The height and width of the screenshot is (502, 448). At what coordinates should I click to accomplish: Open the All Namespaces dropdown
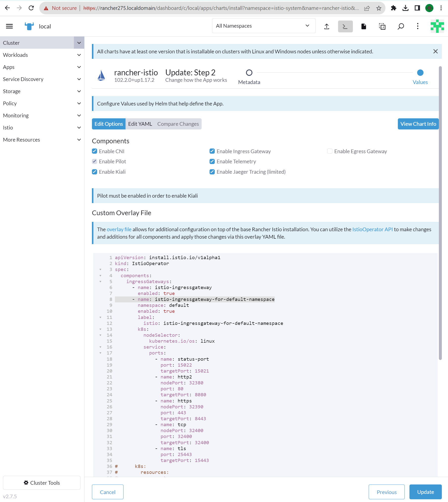pyautogui.click(x=263, y=26)
